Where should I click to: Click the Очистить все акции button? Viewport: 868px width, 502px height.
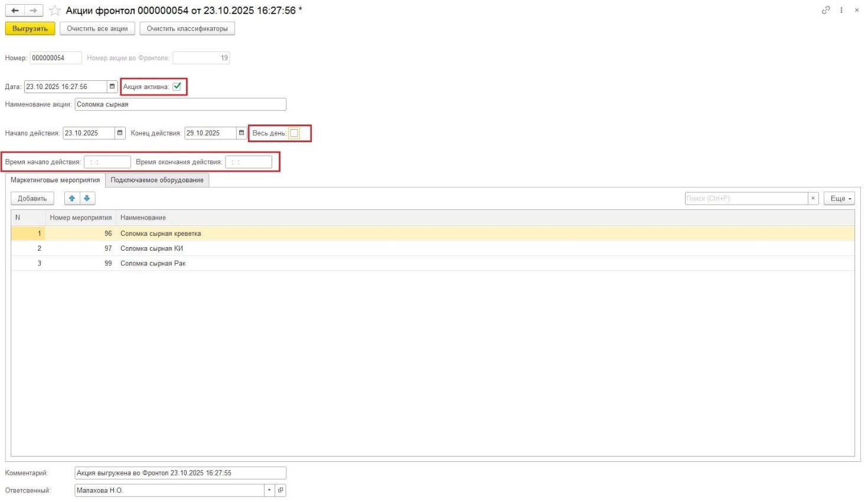(x=97, y=29)
